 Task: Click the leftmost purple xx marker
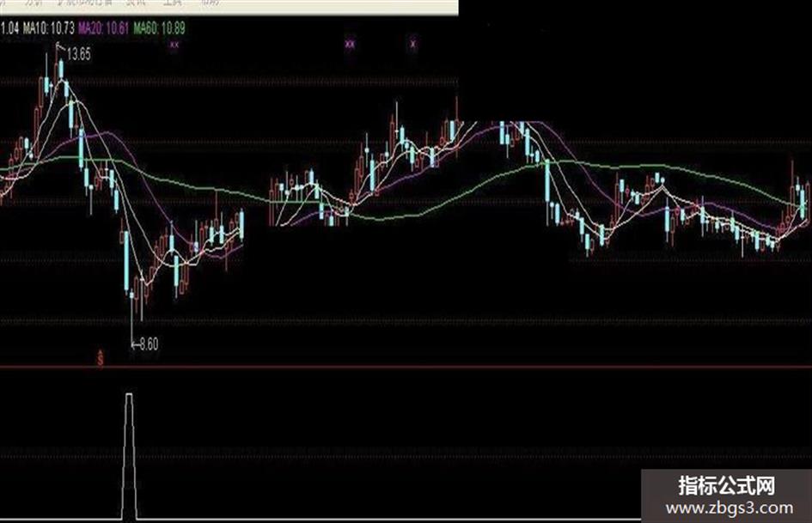[174, 45]
